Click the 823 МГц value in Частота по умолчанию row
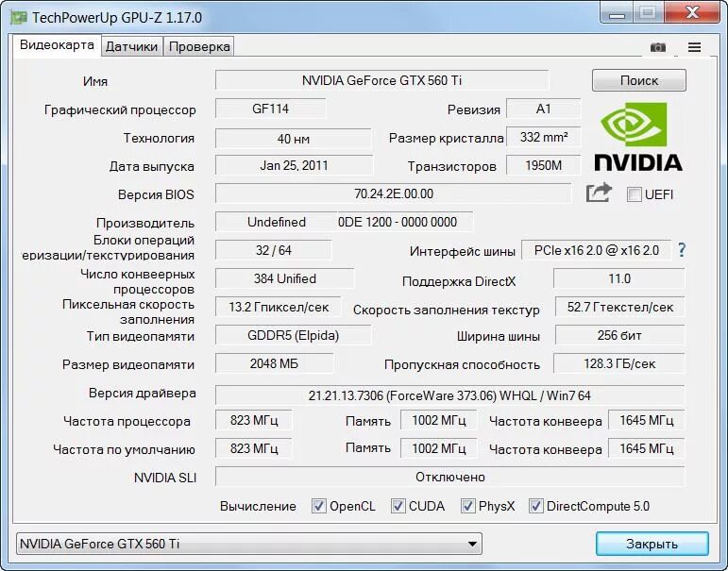Screen dimensions: 728x571 [x=253, y=448]
